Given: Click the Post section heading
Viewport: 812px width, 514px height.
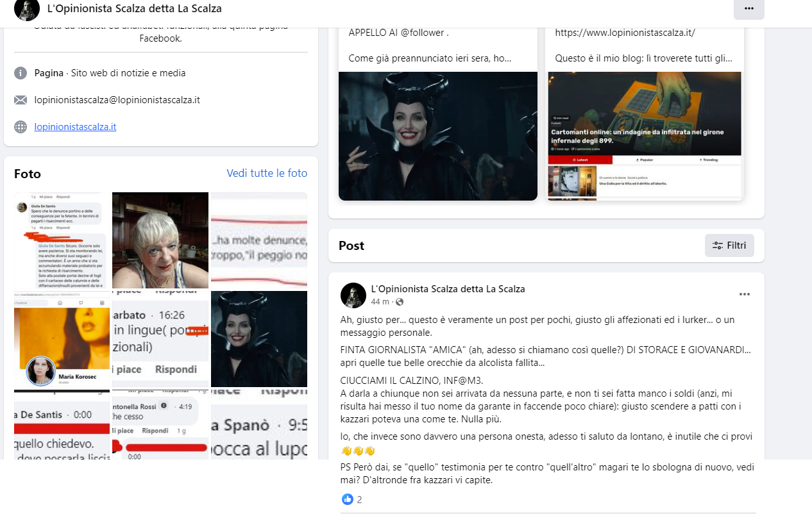Looking at the screenshot, I should point(351,245).
